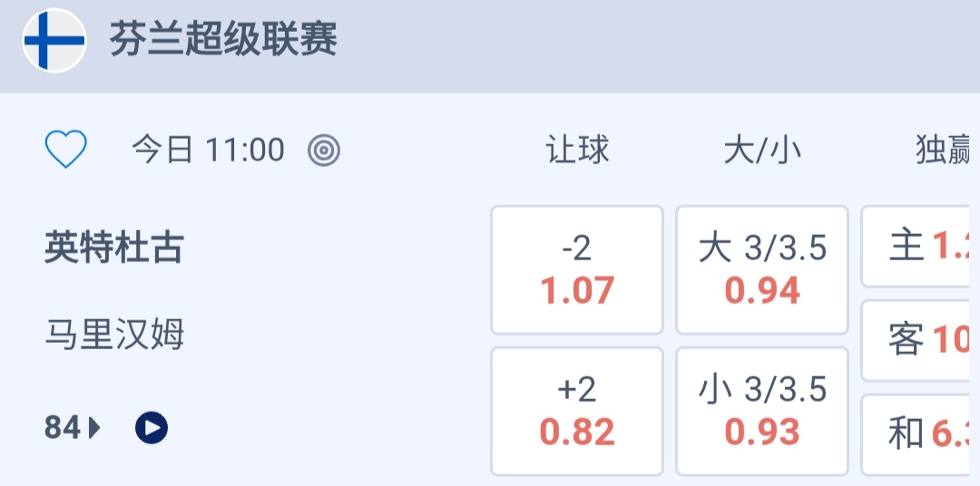Open team 马里汉姆 match details
The image size is (980, 486).
pos(113,335)
